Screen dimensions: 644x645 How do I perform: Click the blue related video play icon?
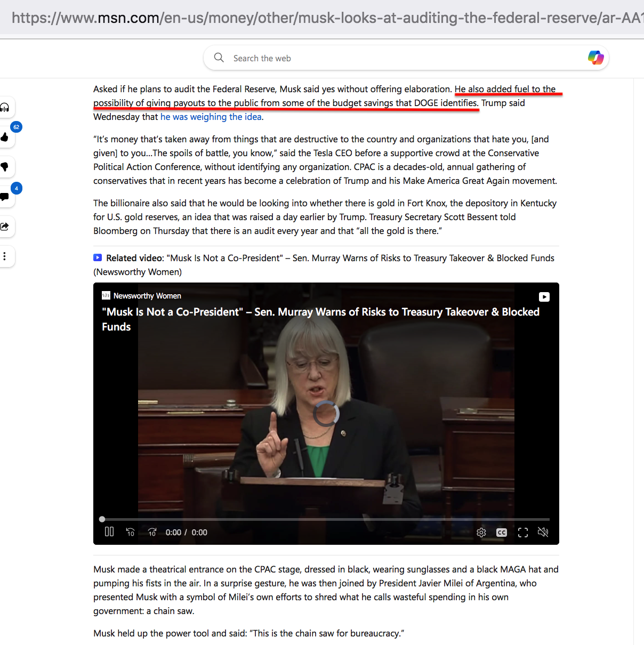tap(98, 258)
